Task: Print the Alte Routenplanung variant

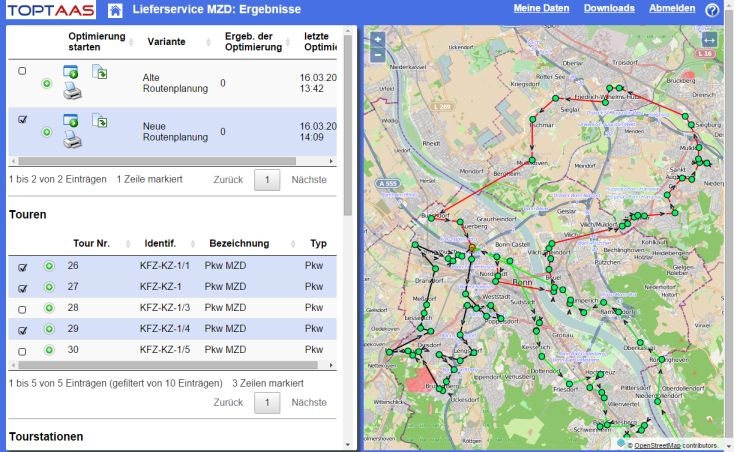Action: click(x=72, y=91)
